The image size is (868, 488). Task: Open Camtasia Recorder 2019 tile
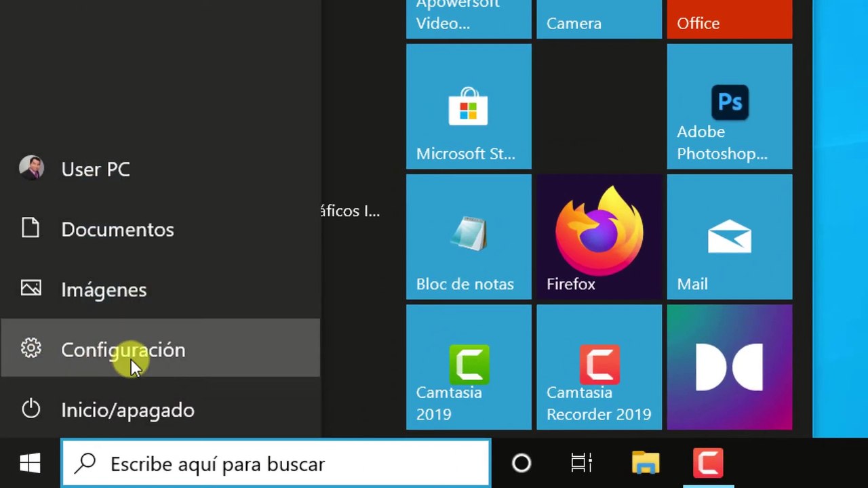click(x=599, y=367)
